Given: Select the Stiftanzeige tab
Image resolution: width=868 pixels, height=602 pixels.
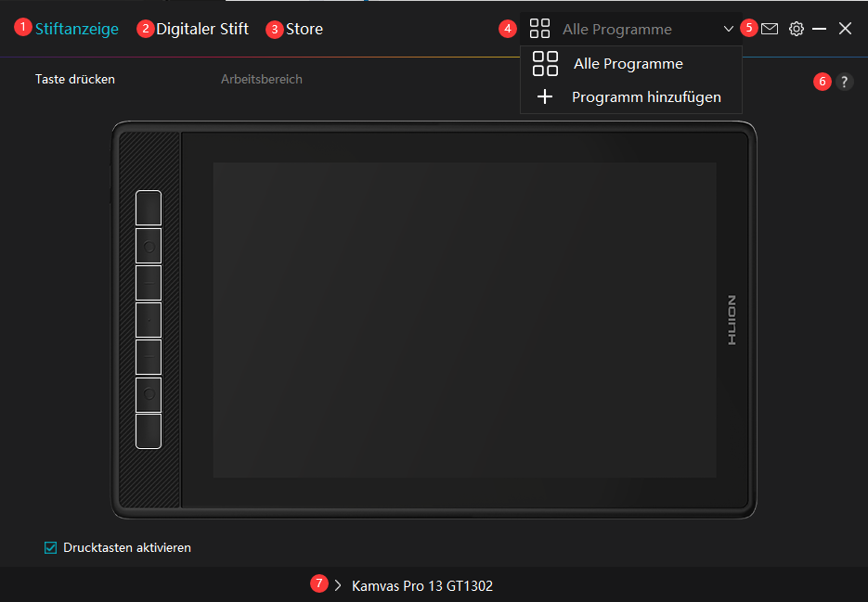Looking at the screenshot, I should [77, 29].
